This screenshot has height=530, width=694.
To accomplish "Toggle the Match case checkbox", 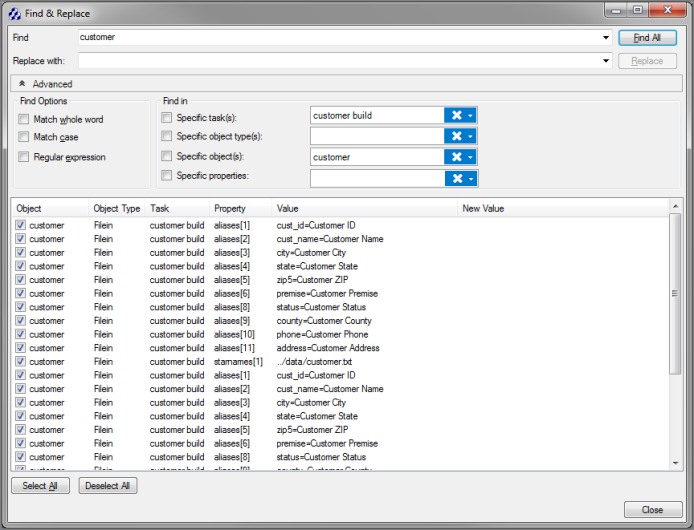I will click(23, 137).
